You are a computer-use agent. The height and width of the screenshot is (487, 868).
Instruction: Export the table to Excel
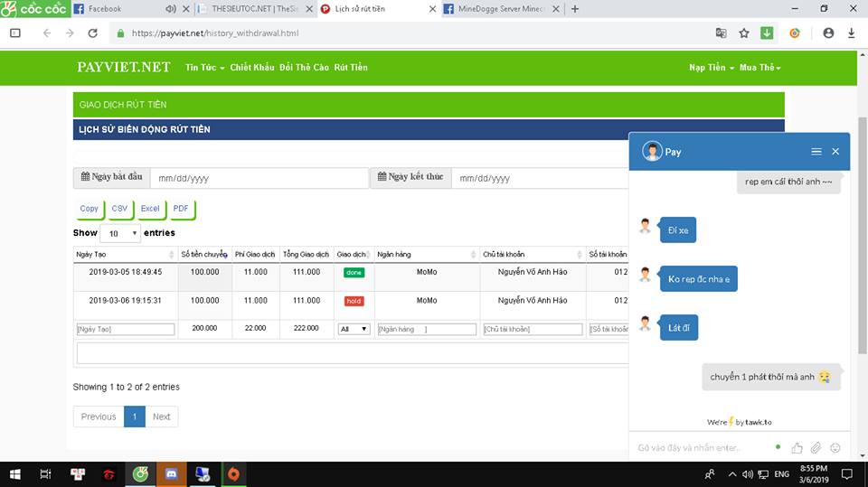[x=150, y=209]
